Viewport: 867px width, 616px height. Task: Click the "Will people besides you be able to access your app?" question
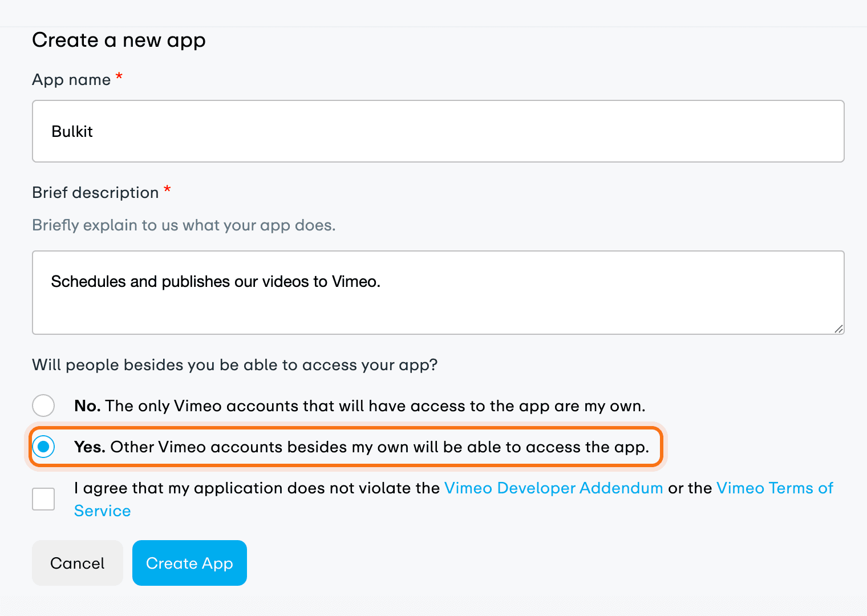235,365
